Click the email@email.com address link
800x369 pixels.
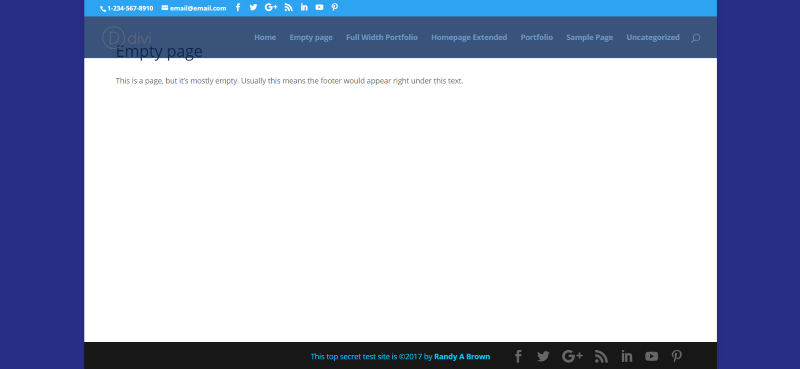(x=194, y=8)
